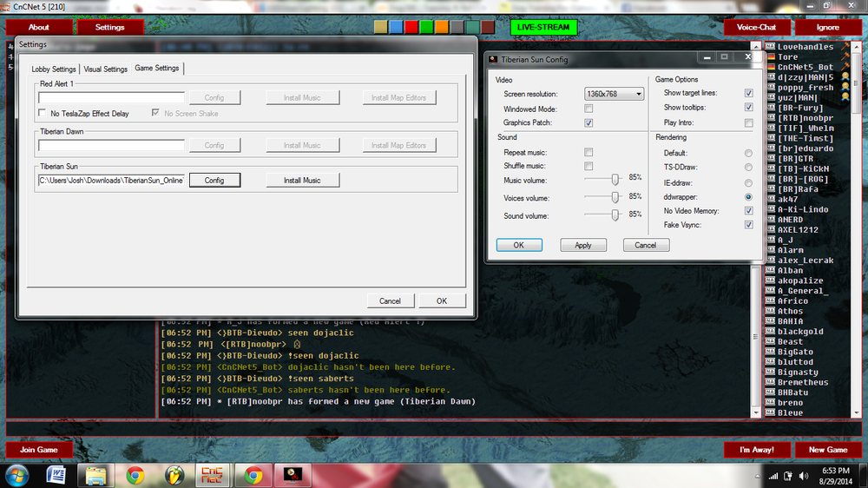The image size is (868, 488).
Task: Open the About menu
Action: (x=39, y=27)
